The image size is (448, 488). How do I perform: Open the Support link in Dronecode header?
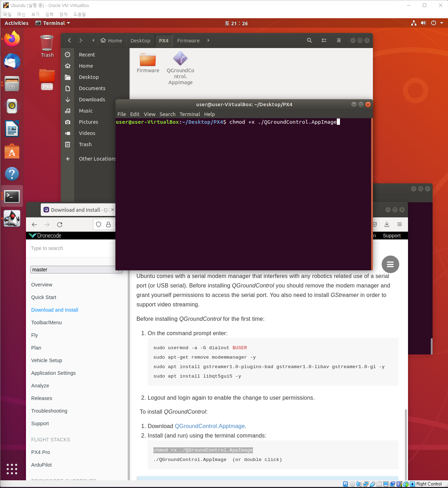pyautogui.click(x=392, y=236)
